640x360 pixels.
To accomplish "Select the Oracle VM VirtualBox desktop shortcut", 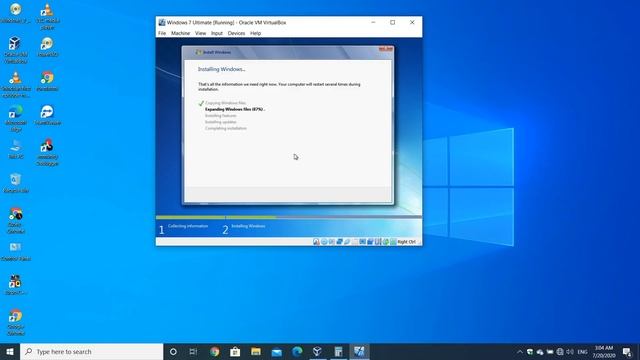I will click(x=16, y=50).
